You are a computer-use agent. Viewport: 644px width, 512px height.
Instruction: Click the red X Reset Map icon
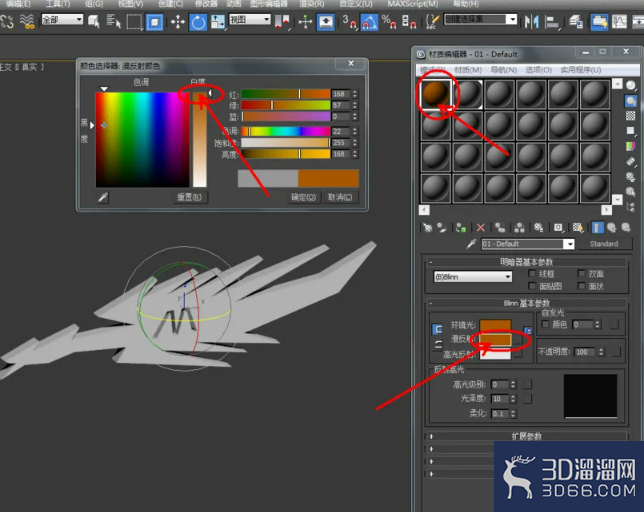click(x=481, y=227)
